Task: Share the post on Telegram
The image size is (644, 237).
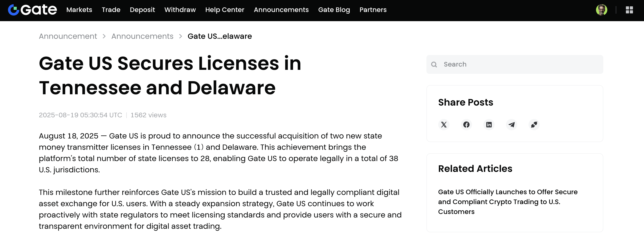Action: pyautogui.click(x=512, y=125)
